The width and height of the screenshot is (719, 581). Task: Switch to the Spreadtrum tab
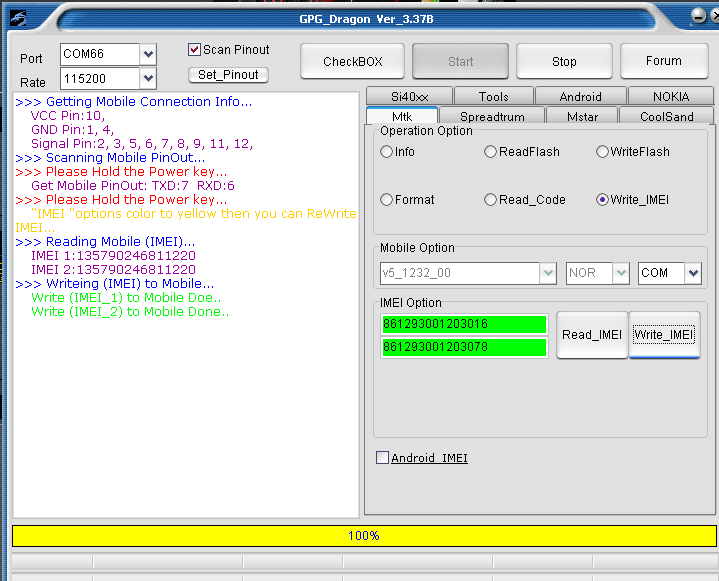pos(492,116)
